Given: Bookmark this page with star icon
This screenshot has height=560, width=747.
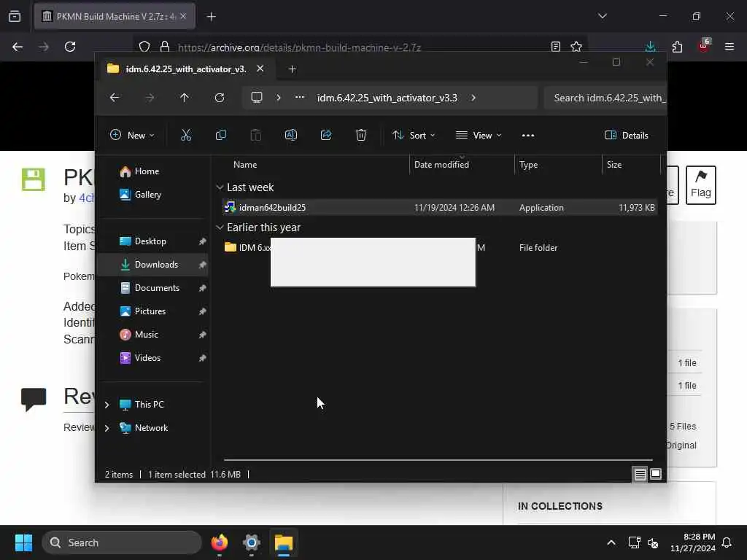Looking at the screenshot, I should 576,47.
